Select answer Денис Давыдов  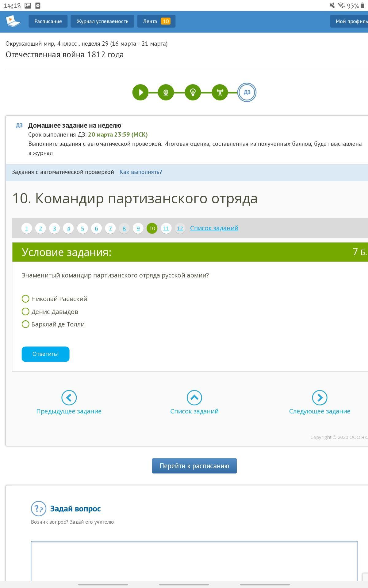point(26,311)
